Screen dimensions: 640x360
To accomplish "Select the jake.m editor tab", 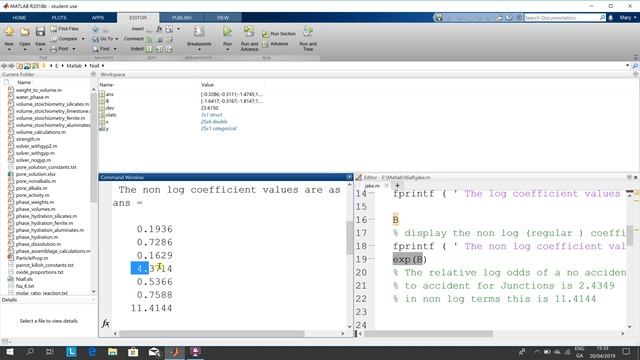I will tap(372, 186).
